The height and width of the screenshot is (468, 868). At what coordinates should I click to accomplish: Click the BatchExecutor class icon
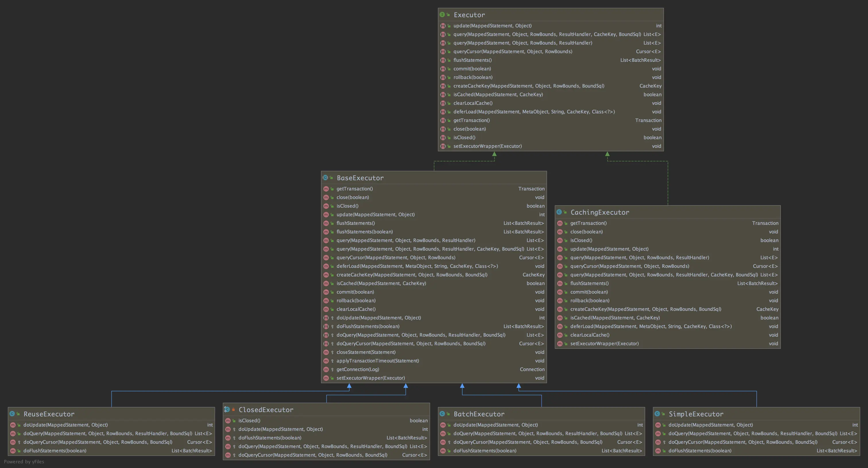tap(442, 414)
